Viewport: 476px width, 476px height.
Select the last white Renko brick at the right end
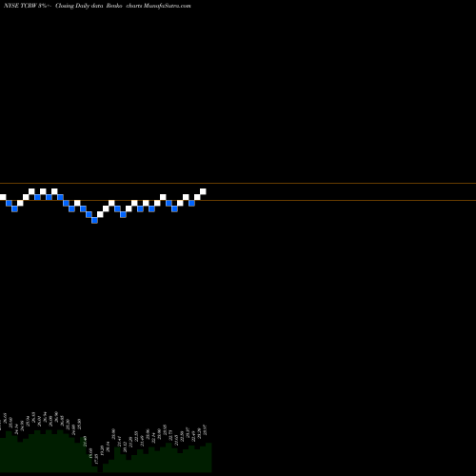pyautogui.click(x=203, y=191)
